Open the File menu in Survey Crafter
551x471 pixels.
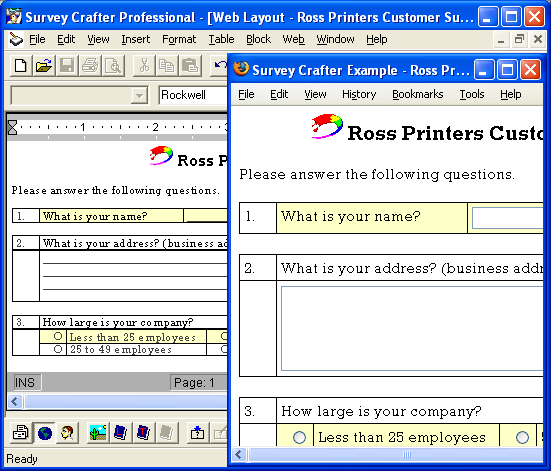[x=37, y=39]
